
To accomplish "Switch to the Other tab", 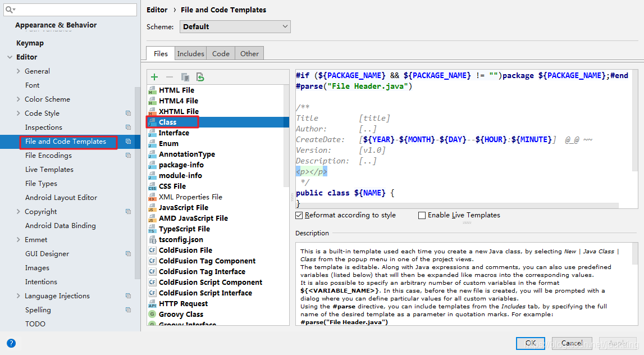I will (x=249, y=53).
